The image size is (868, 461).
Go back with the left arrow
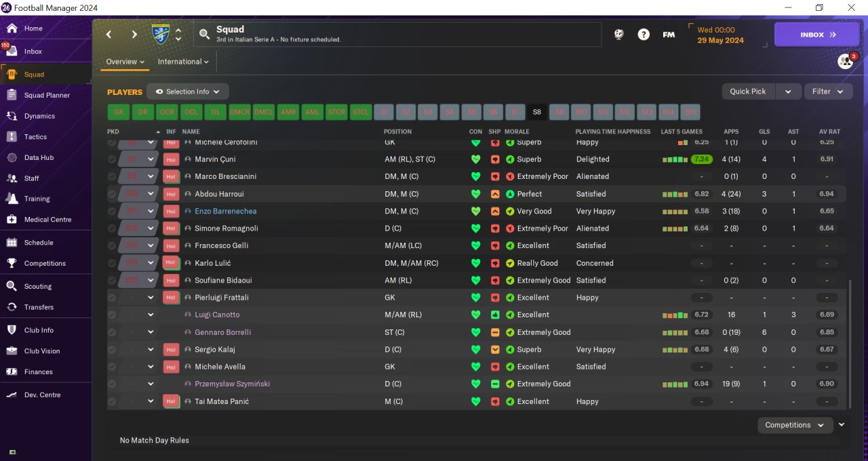[109, 35]
